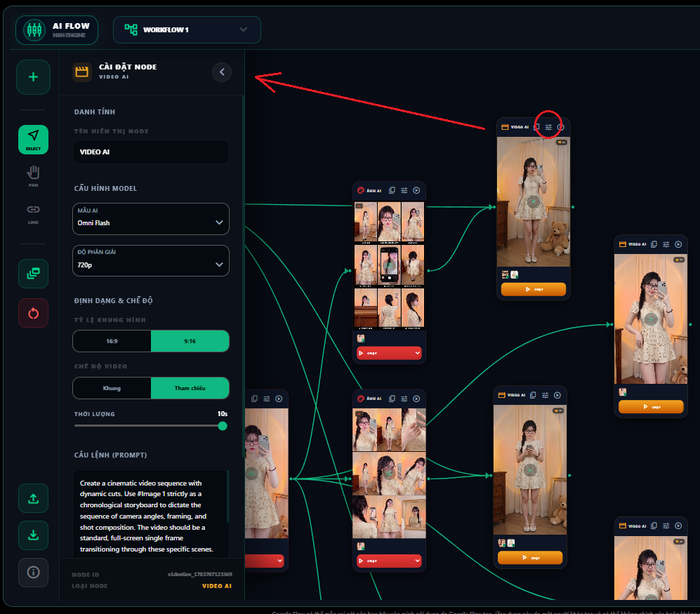Choose the Link connection tool
The height and width of the screenshot is (614, 700).
[x=33, y=213]
